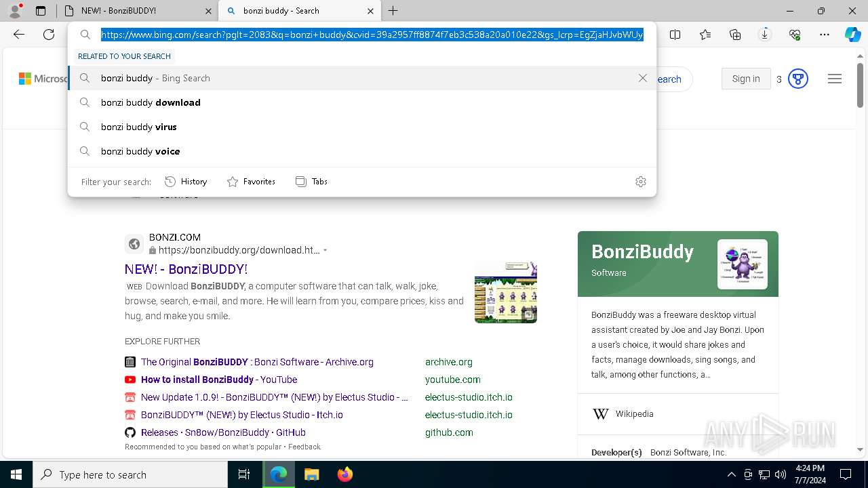Open the Downloads toolbar icon
Viewport: 868px width, 488px height.
[x=765, y=35]
